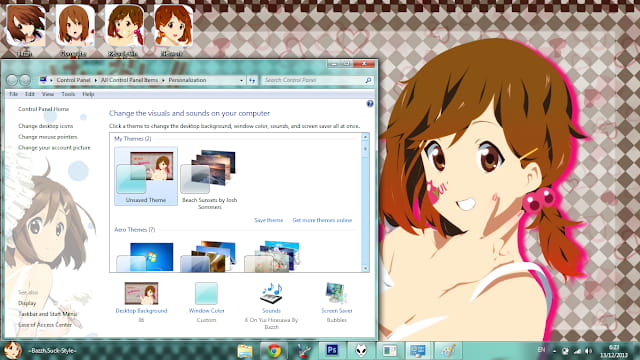
Task: Click the theme list scroll-up arrow
Action: coord(365,137)
